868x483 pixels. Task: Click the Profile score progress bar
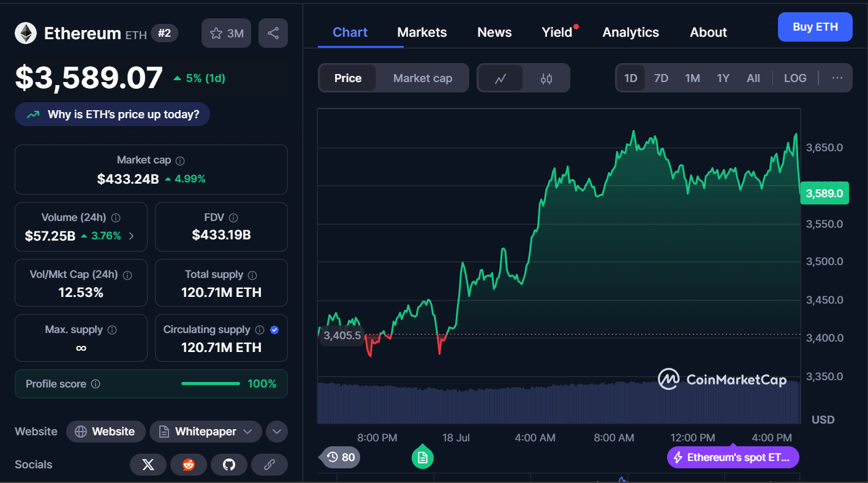(x=211, y=384)
